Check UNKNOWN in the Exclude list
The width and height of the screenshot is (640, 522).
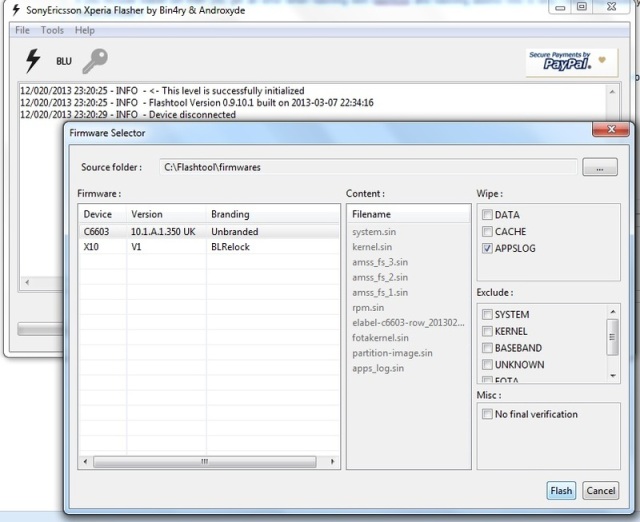pyautogui.click(x=487, y=364)
